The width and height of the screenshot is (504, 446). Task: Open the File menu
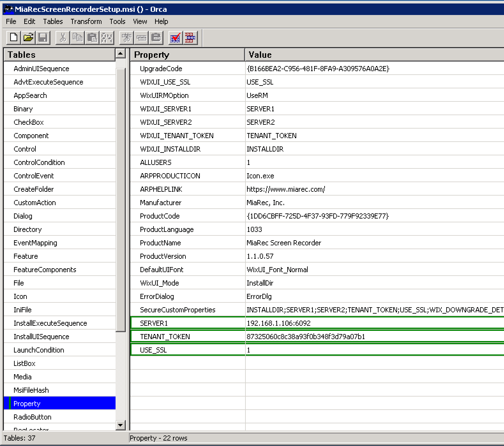(x=11, y=21)
